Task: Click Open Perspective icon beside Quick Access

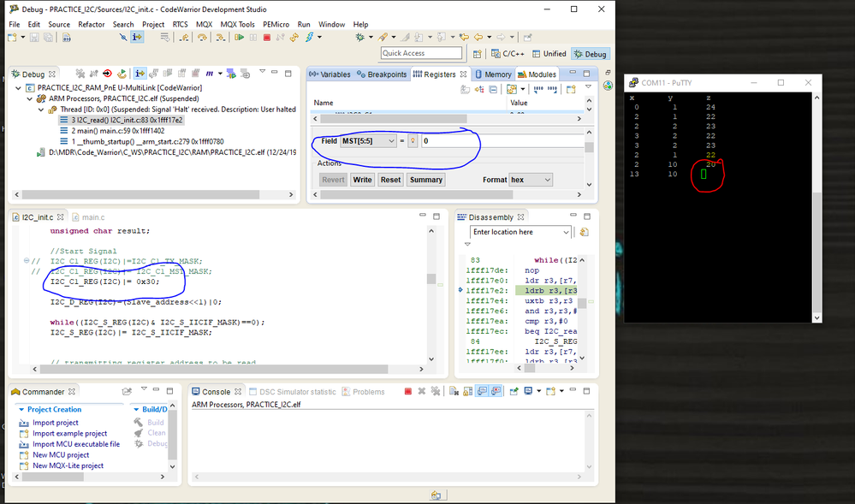Action: (x=477, y=53)
